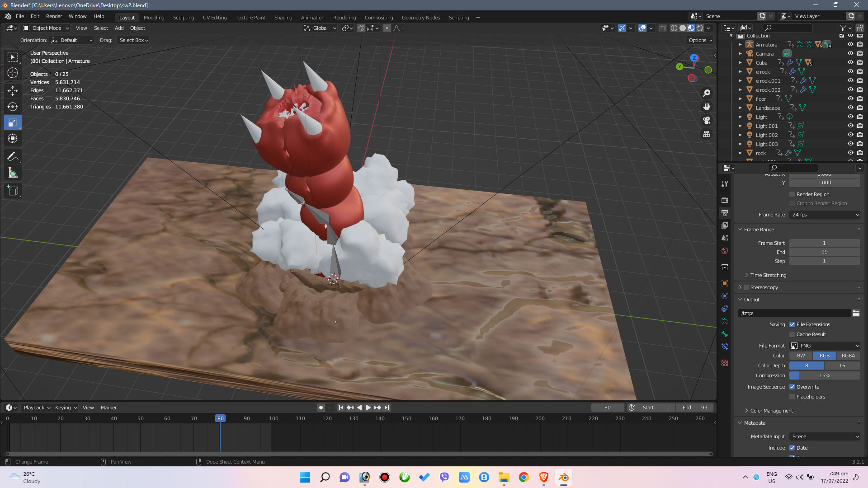Open the File Format PNG dropdown
Viewport: 868px width, 488px height.
[825, 346]
